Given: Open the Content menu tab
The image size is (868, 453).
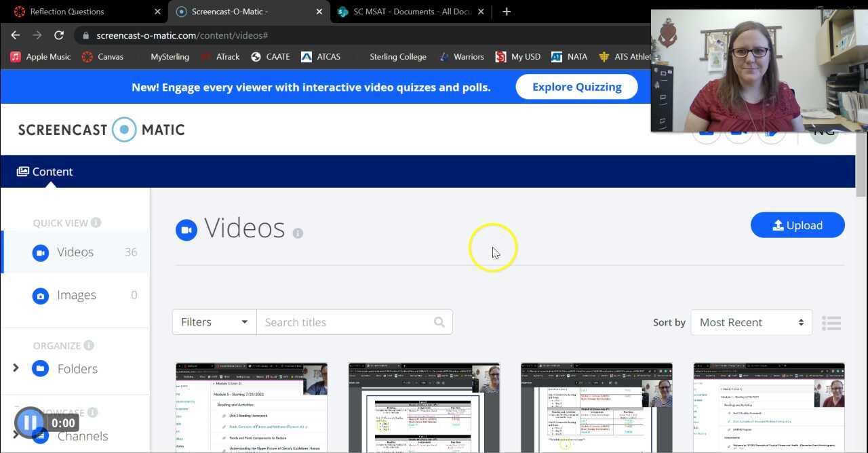Looking at the screenshot, I should click(x=45, y=172).
